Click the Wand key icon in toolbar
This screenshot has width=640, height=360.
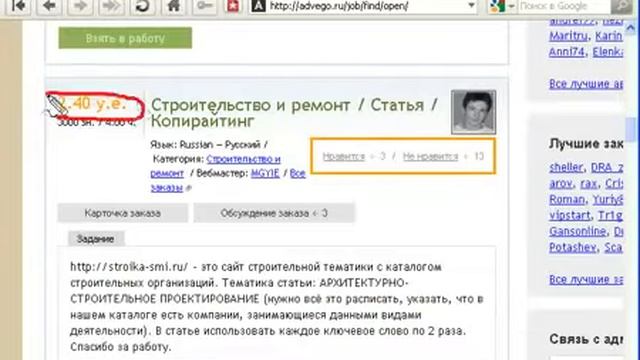pos(204,6)
